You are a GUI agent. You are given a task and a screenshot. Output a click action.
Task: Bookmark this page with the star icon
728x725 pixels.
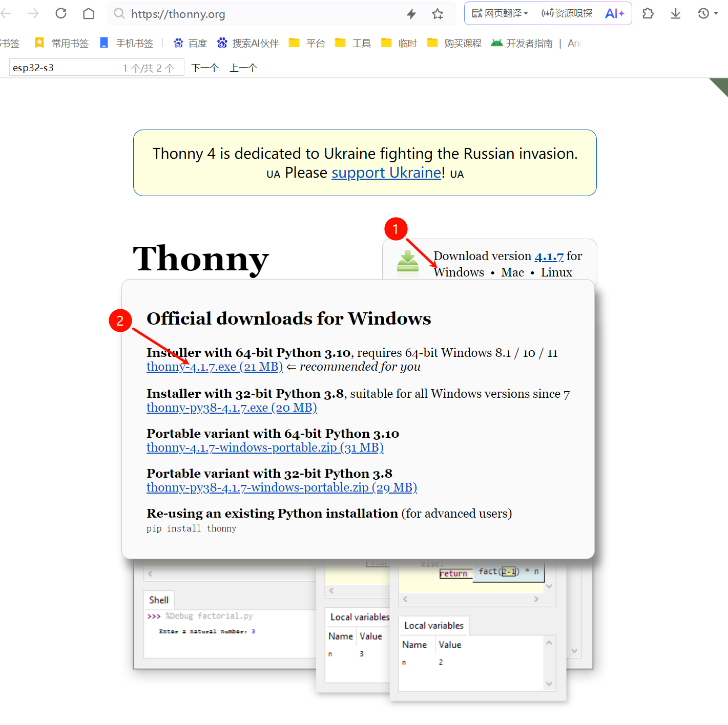(438, 14)
